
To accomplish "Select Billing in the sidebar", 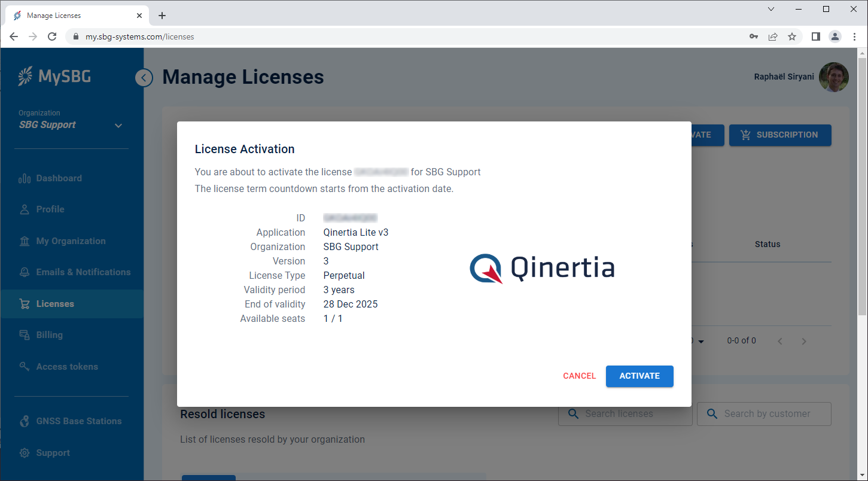I will (x=49, y=335).
